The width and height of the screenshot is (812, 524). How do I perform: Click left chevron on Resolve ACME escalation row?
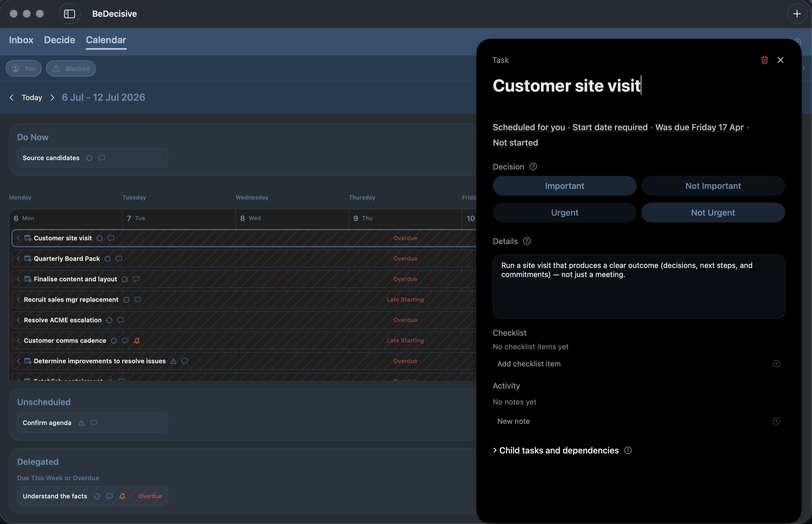point(18,320)
